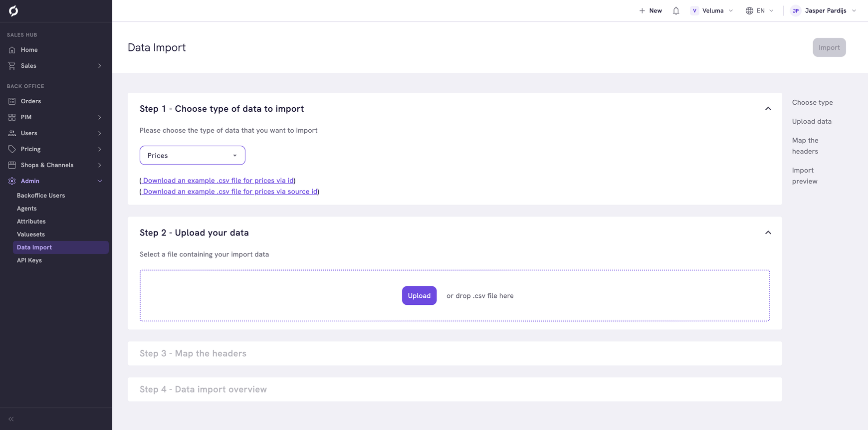Image resolution: width=868 pixels, height=430 pixels.
Task: Open Attributes page
Action: 31,221
